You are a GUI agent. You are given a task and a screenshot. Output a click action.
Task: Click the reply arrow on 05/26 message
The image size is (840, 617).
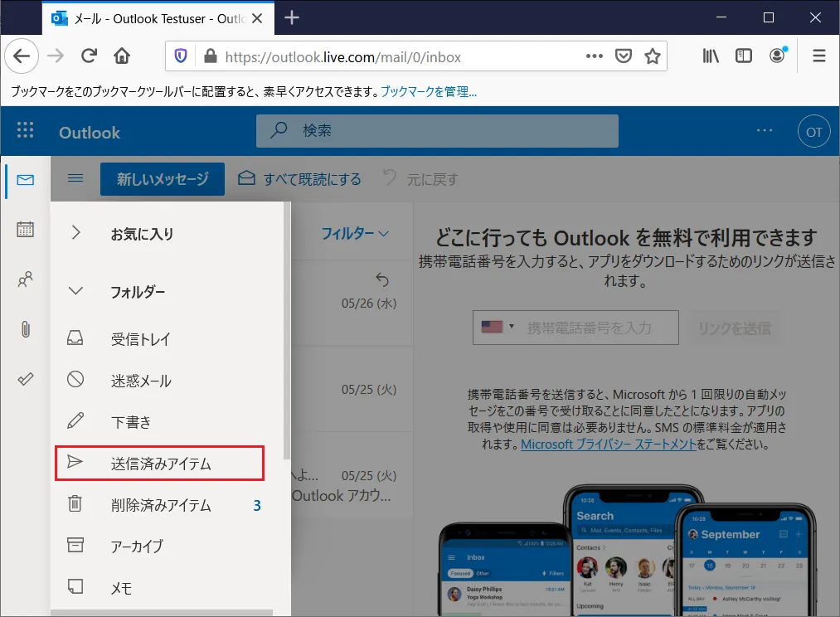[382, 279]
